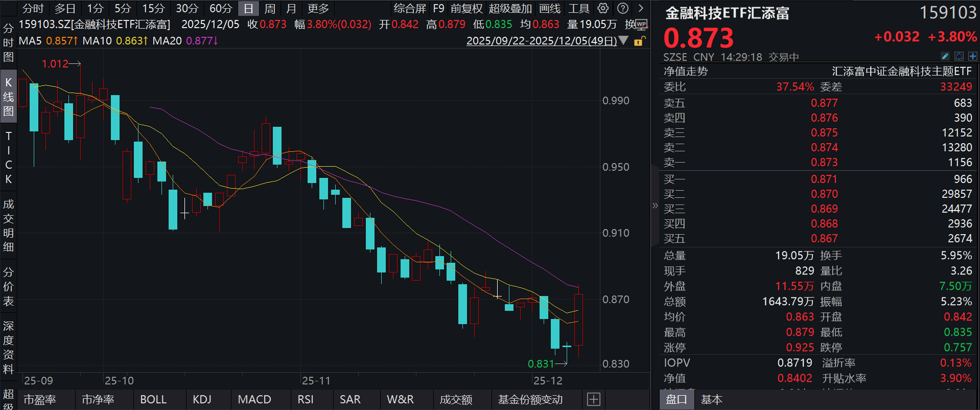This screenshot has width=980, height=410.
Task: Click the pencil edit note icon
Action: pyautogui.click(x=945, y=56)
